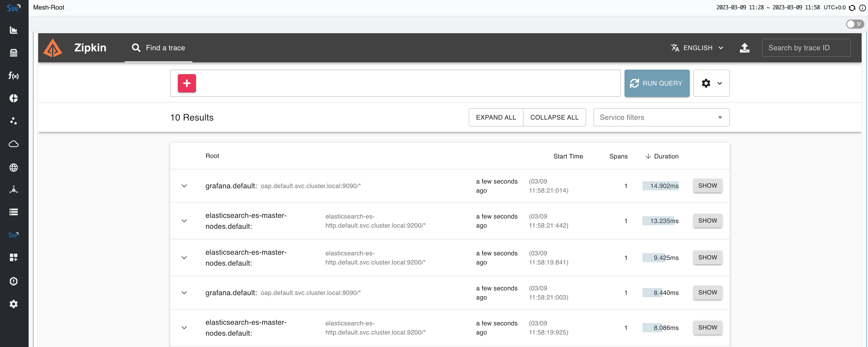Open the dashboard add-widget sidebar icon
Screen dimensions: 868x347
[x=13, y=258]
